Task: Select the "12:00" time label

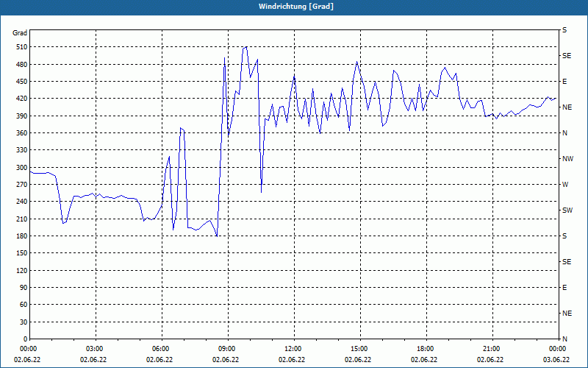Action: 291,349
